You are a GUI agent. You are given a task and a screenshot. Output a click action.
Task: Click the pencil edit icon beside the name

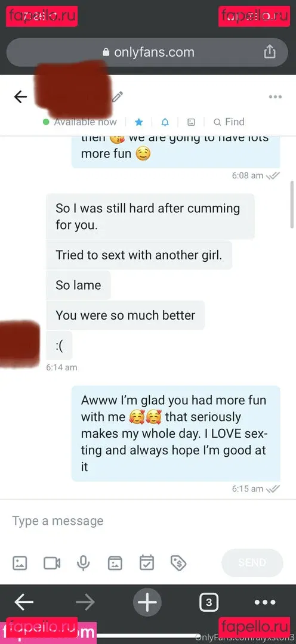point(117,97)
